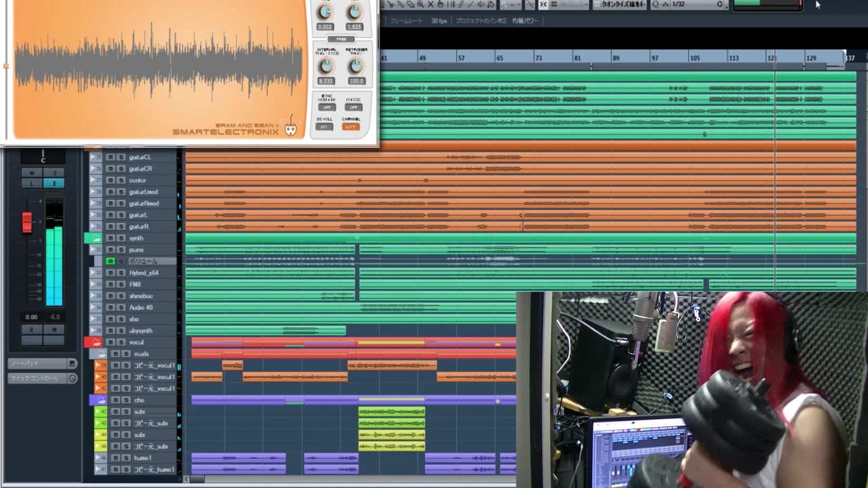Select the Mute X tool
Screen dimensions: 868x488
tap(431, 5)
